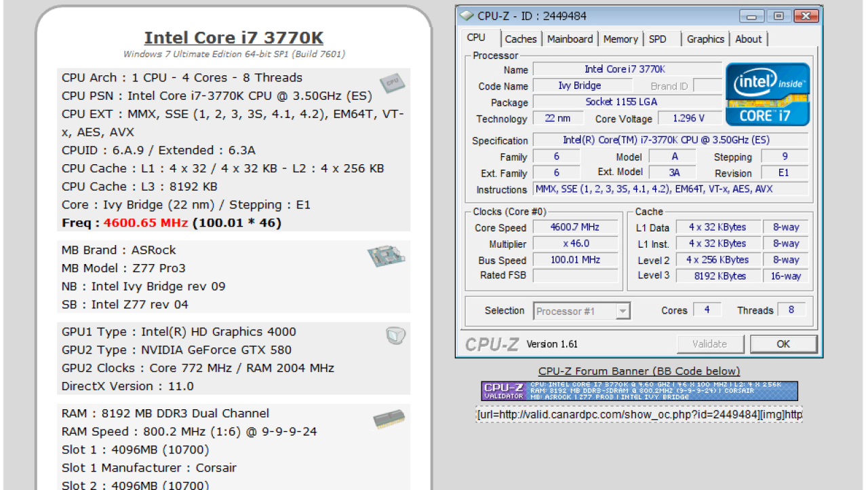Click the OK button in CPU-Z
The image size is (868, 490).
(783, 344)
